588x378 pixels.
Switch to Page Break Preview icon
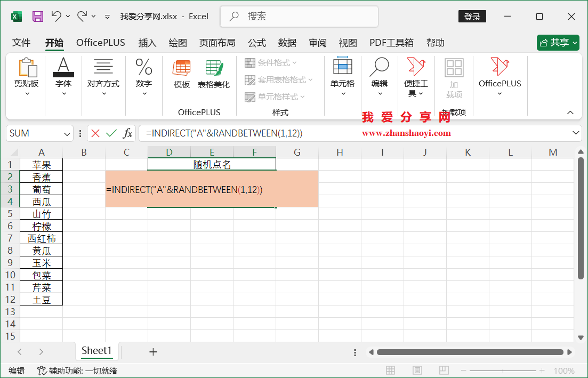pos(444,371)
